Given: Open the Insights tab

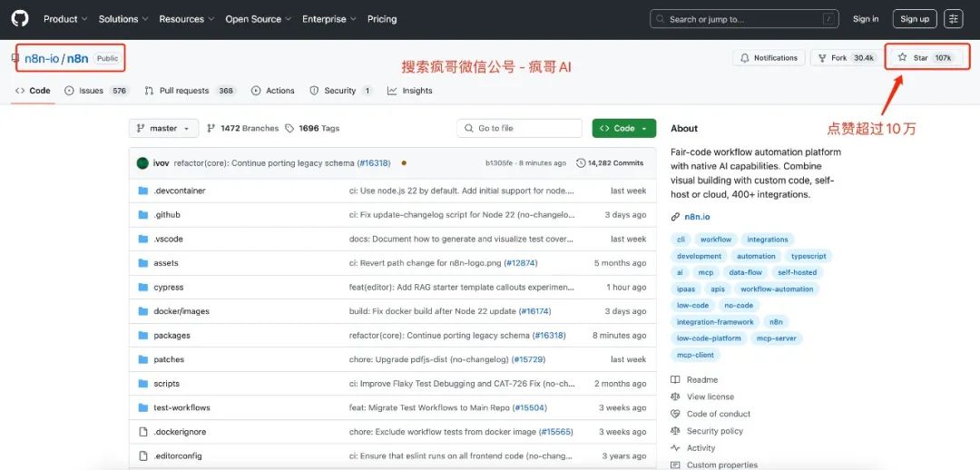Looking at the screenshot, I should [409, 91].
